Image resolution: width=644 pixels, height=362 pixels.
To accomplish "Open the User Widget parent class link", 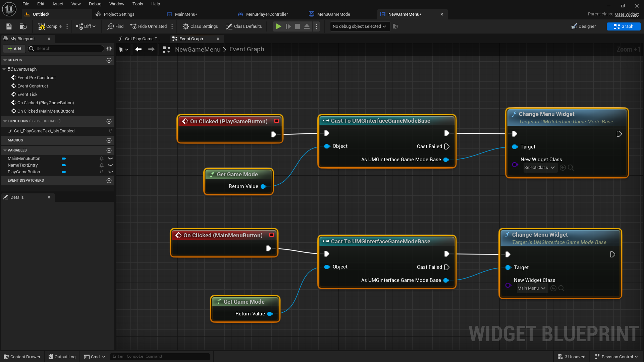I will tap(627, 14).
